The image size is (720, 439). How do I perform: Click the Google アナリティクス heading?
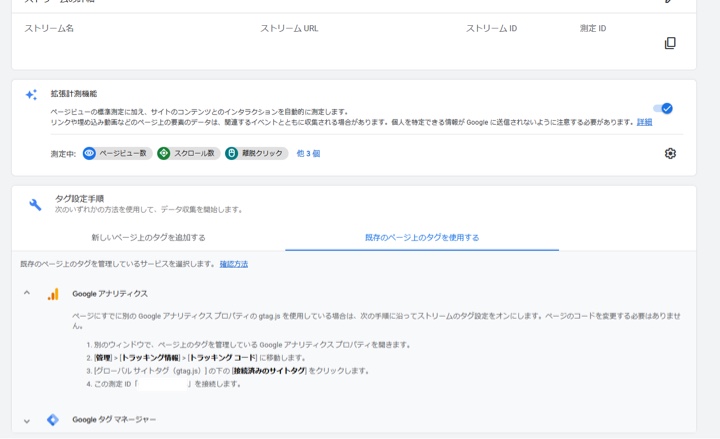pos(110,294)
